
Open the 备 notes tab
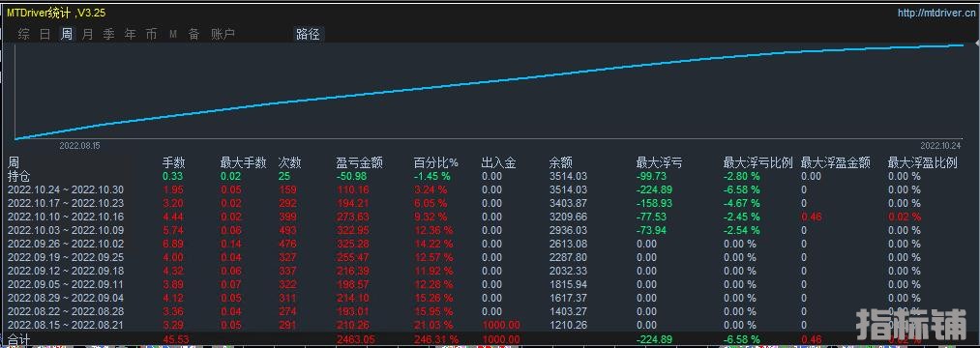point(194,35)
